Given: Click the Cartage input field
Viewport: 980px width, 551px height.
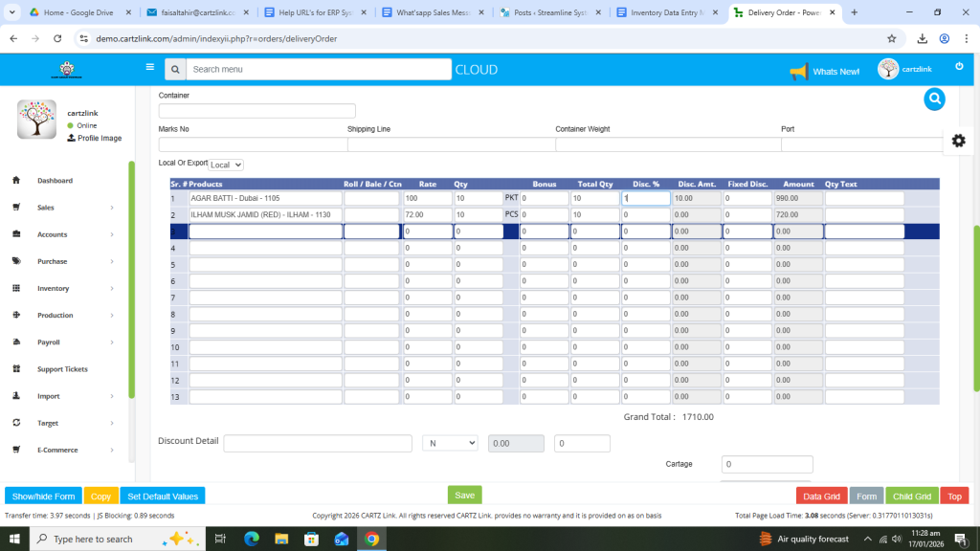Looking at the screenshot, I should click(766, 465).
